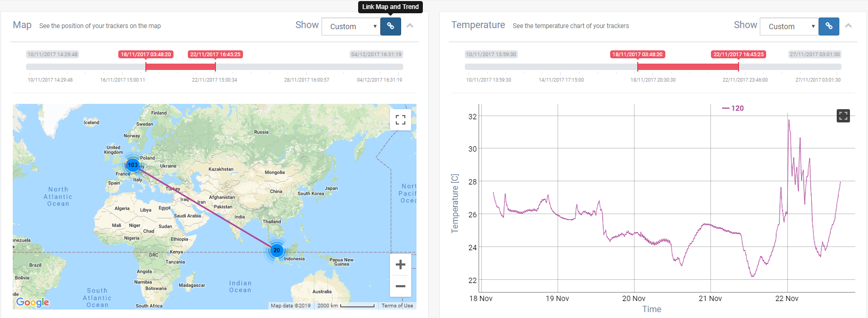This screenshot has width=868, height=318.
Task: Toggle series 120 in chart legend
Action: tap(733, 108)
